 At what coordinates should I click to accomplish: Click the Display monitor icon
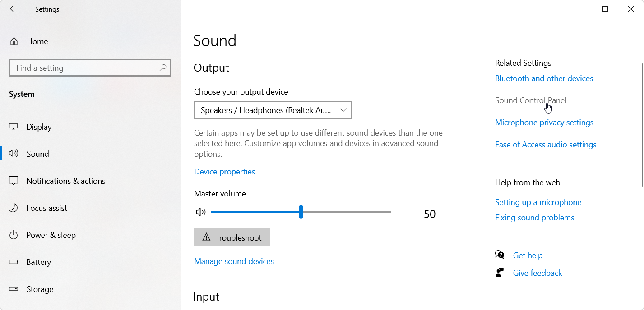pos(14,127)
